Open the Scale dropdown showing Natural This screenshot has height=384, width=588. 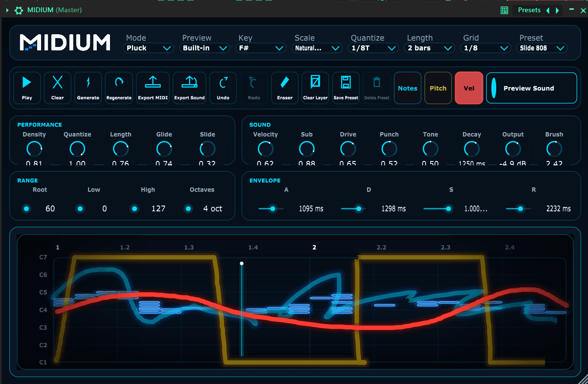pos(317,48)
